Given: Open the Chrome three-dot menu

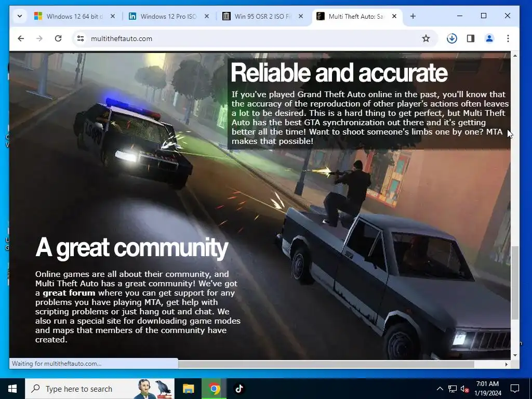Looking at the screenshot, I should point(508,38).
